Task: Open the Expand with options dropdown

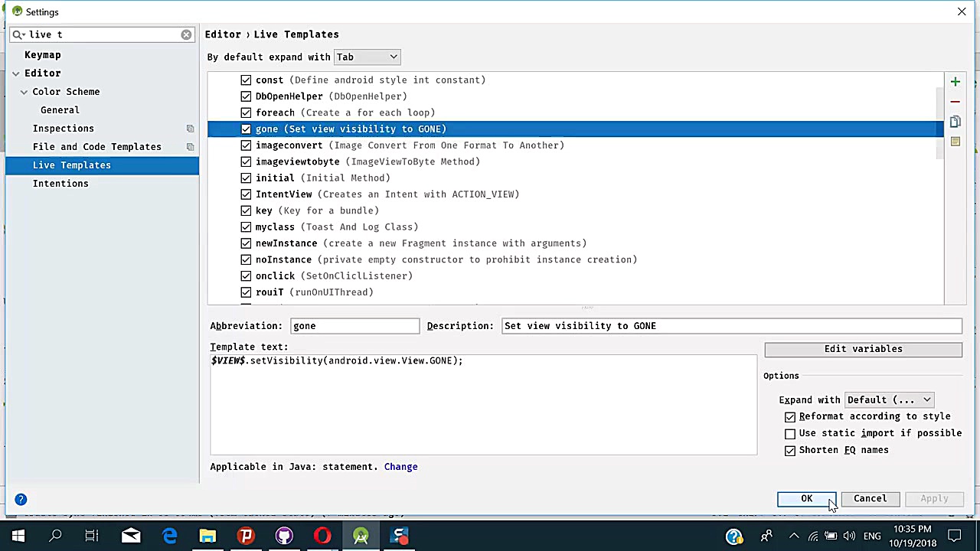Action: point(888,399)
